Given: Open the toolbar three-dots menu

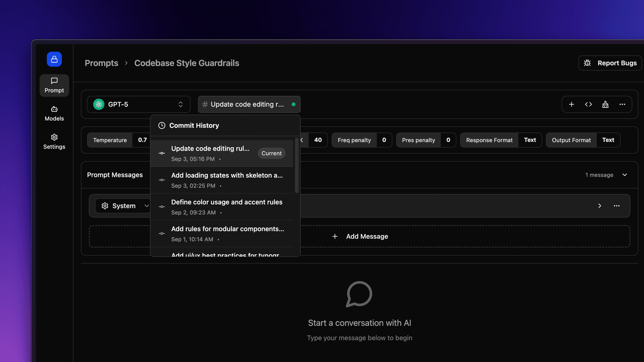Looking at the screenshot, I should coord(622,104).
